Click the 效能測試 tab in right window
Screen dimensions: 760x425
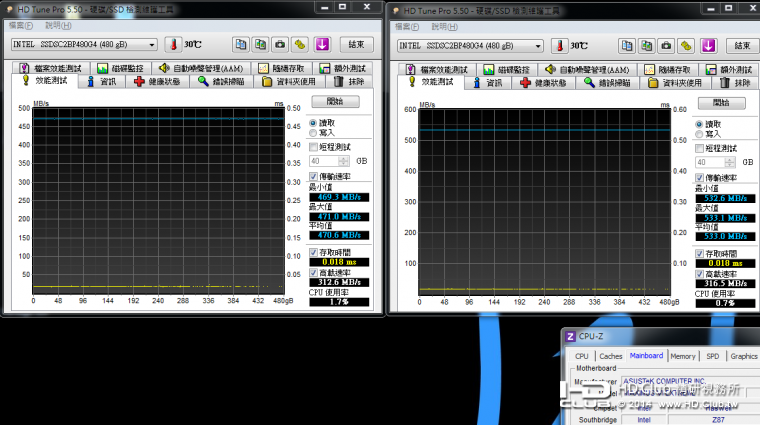431,82
